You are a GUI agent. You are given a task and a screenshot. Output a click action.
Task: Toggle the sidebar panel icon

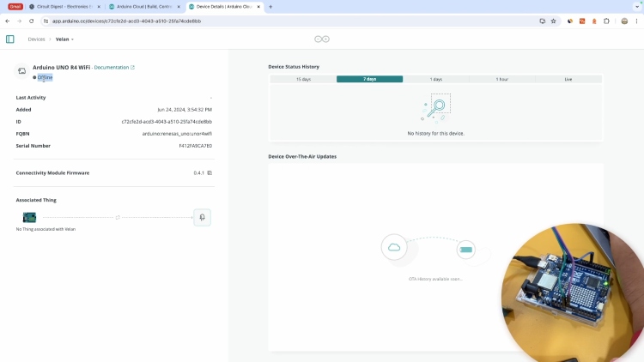tap(9, 39)
